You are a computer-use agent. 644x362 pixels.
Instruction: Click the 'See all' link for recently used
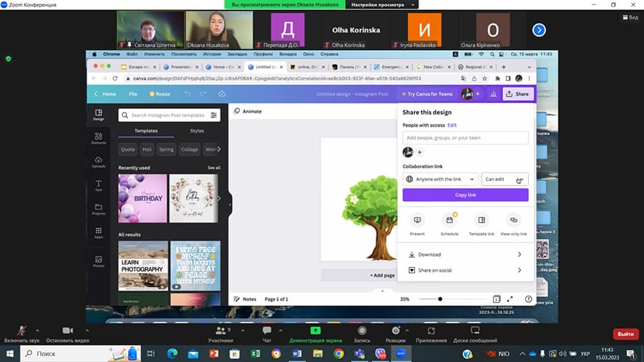[213, 167]
